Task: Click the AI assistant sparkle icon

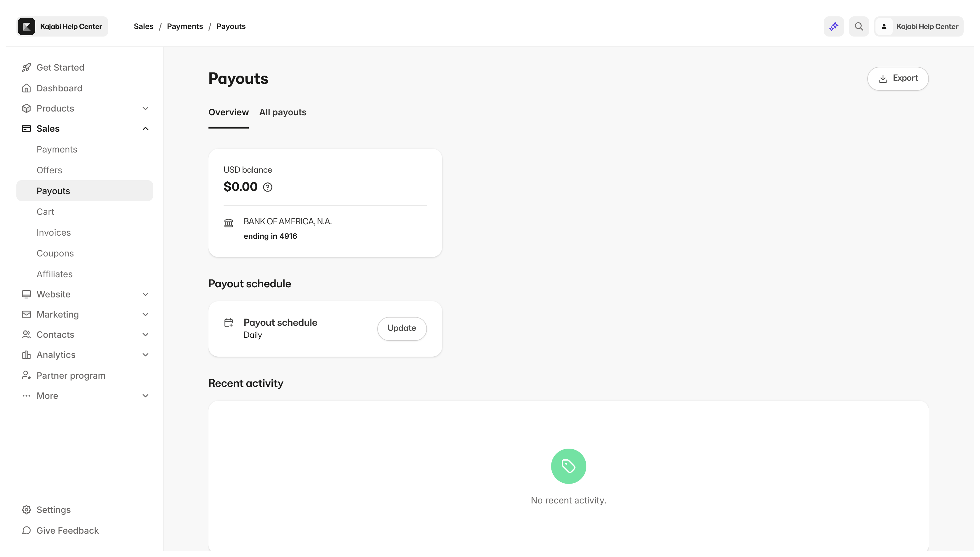Action: [x=834, y=26]
